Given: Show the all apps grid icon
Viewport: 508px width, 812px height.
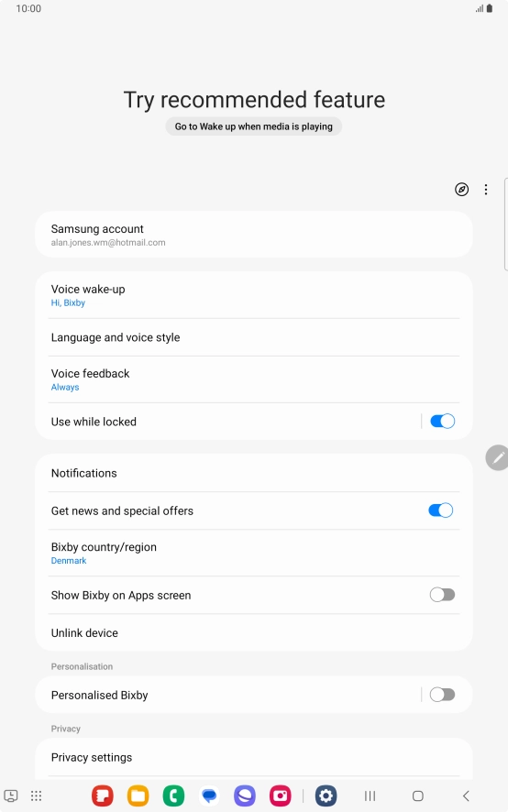Looking at the screenshot, I should pyautogui.click(x=36, y=796).
